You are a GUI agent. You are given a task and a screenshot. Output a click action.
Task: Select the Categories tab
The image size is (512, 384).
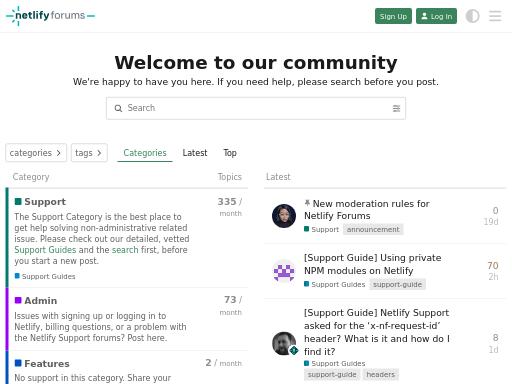[x=145, y=153]
